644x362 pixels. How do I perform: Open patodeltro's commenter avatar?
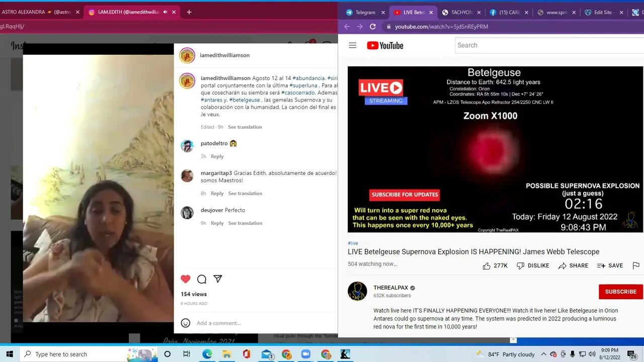(x=187, y=146)
